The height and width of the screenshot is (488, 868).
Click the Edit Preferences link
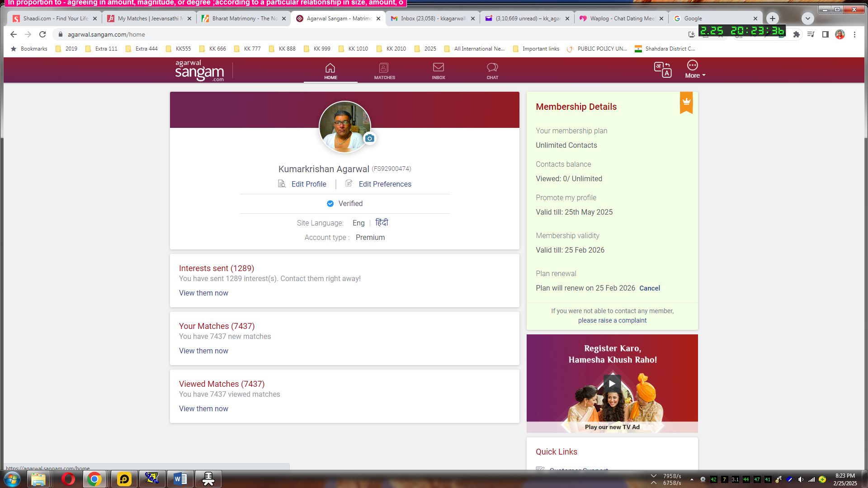point(384,184)
